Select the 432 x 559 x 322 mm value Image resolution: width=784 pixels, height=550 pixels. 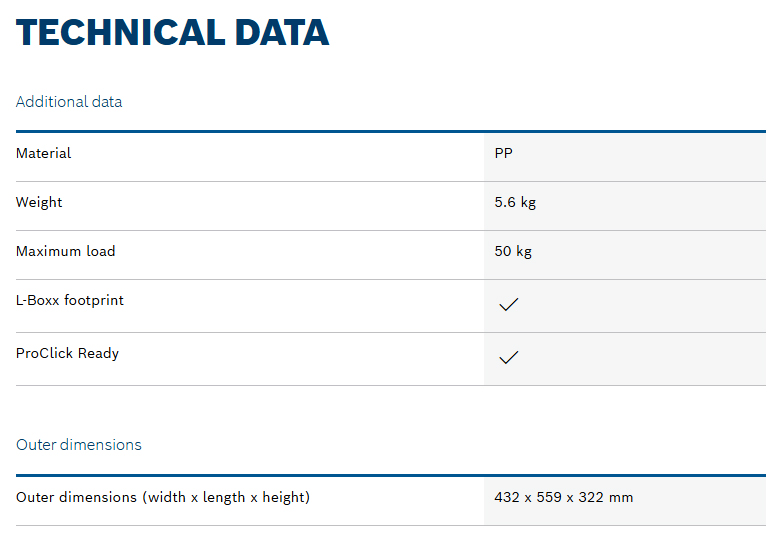[x=563, y=497]
